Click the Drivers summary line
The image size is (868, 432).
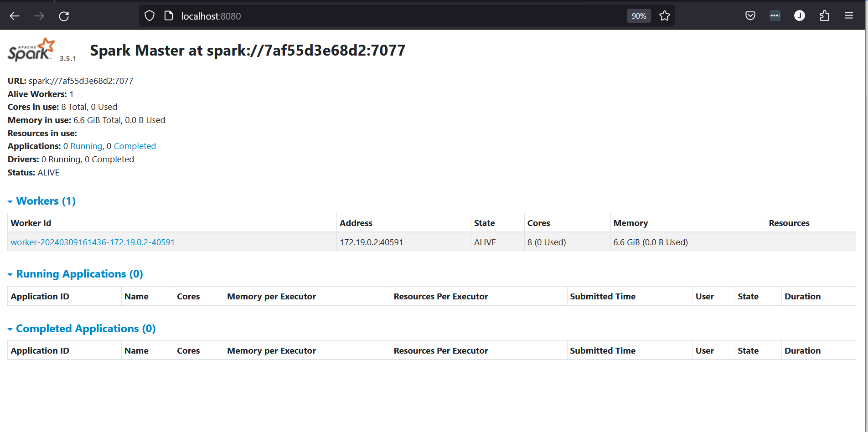coord(71,159)
